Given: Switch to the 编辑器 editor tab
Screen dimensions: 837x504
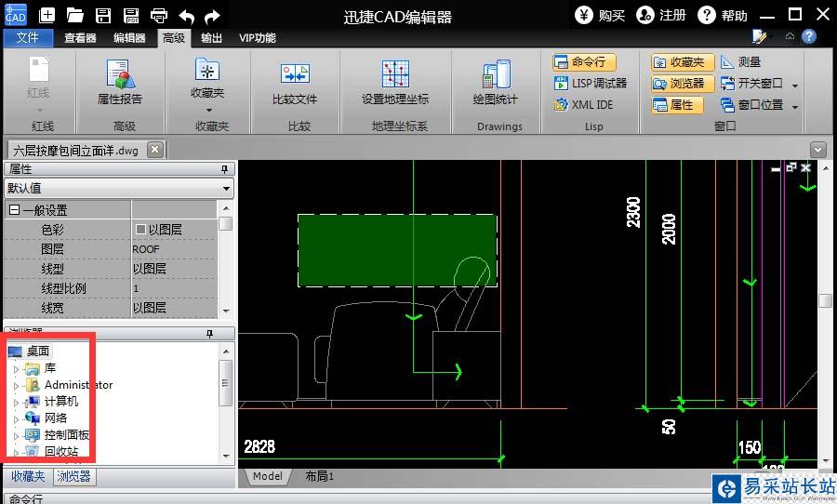Looking at the screenshot, I should coord(129,38).
